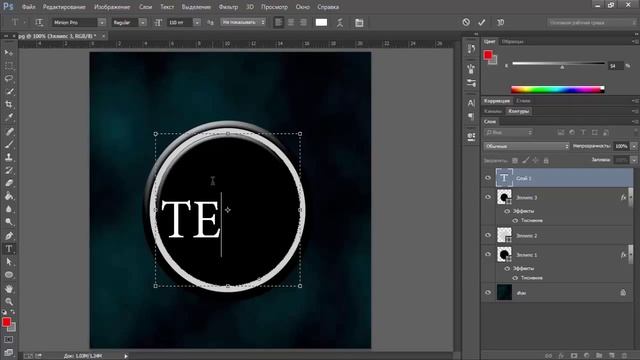The width and height of the screenshot is (640, 360).
Task: Select the Hand tool
Action: (x=9, y=289)
